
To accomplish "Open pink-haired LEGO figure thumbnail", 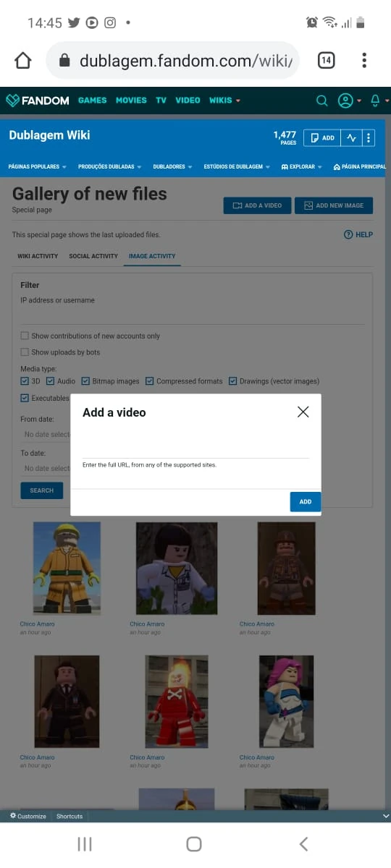I will 286,702.
